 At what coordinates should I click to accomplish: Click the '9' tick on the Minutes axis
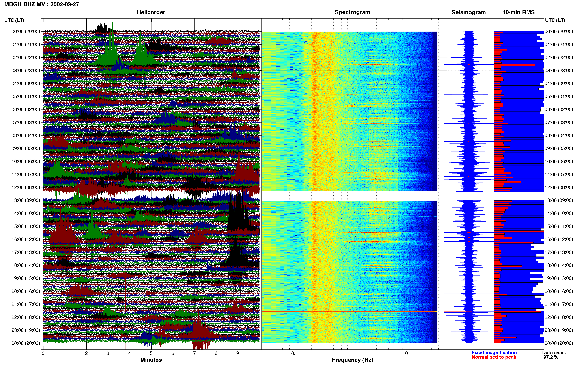click(238, 353)
